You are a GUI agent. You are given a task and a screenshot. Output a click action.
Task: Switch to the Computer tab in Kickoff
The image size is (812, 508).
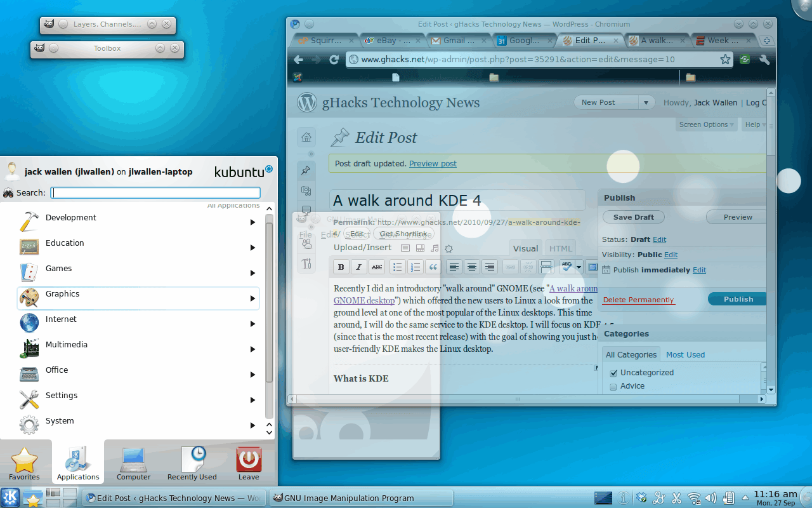click(133, 464)
